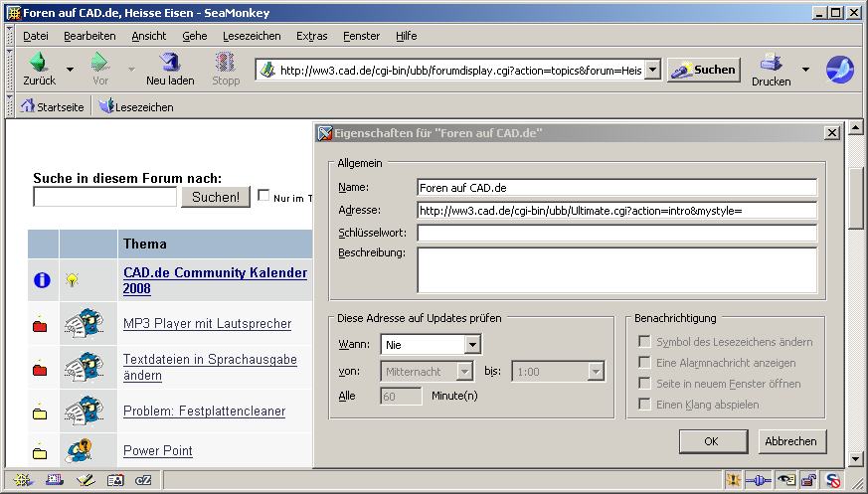Click the site icon beside the URL
Image resolution: width=868 pixels, height=494 pixels.
[x=267, y=70]
